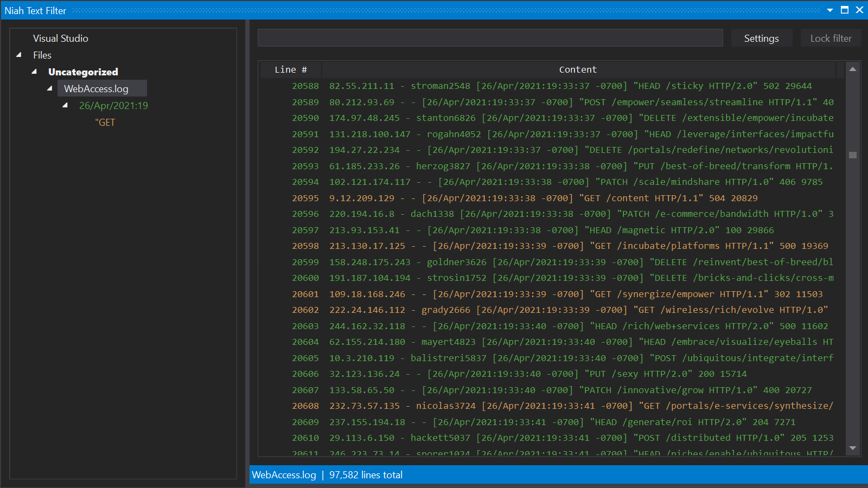Open the Settings panel

761,38
